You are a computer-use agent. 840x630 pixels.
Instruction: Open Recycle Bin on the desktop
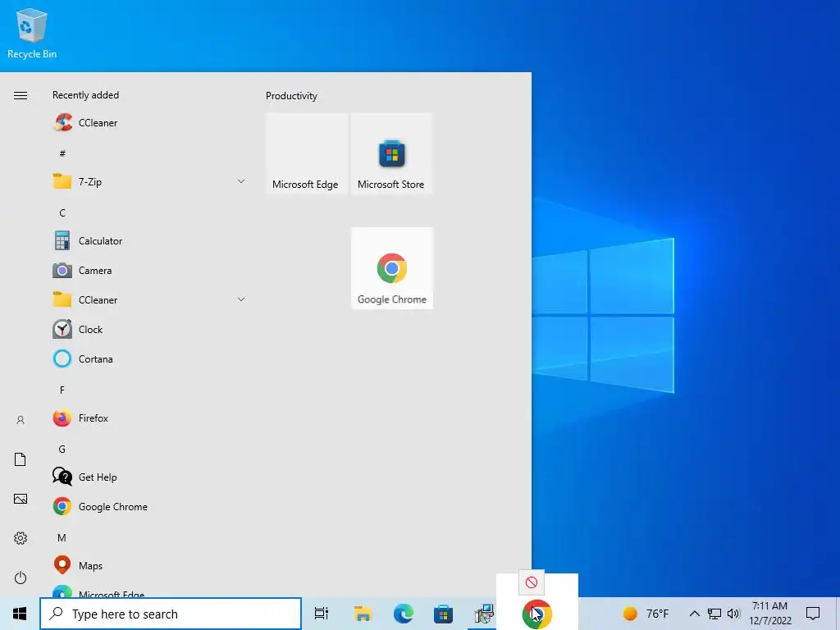pyautogui.click(x=32, y=33)
